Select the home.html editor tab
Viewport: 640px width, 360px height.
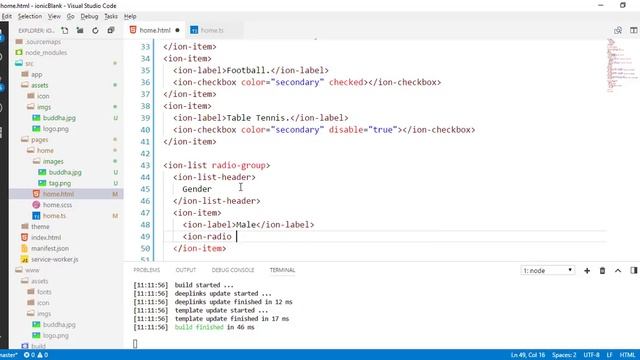pyautogui.click(x=155, y=30)
